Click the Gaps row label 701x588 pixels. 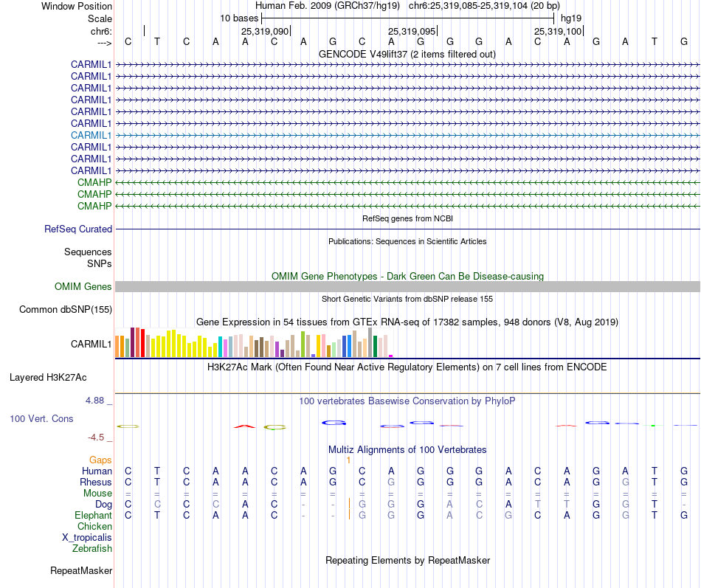coord(100,460)
